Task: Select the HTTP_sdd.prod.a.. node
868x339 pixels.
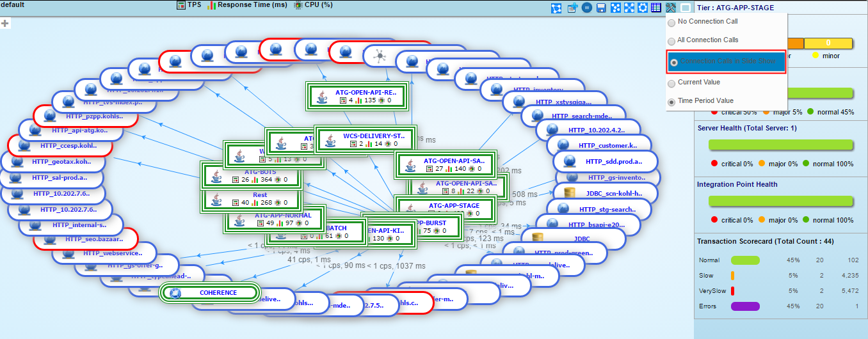Action: tap(606, 162)
